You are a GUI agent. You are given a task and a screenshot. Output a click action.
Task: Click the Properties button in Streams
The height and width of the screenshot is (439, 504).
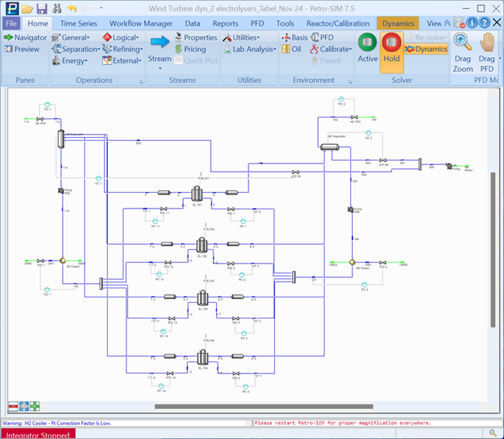[x=196, y=37]
